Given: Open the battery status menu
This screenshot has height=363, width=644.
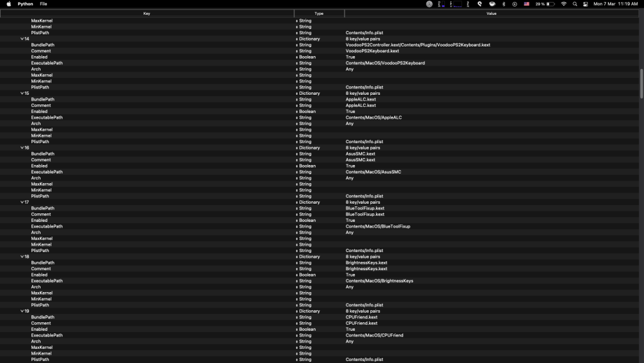Looking at the screenshot, I should coord(545,4).
